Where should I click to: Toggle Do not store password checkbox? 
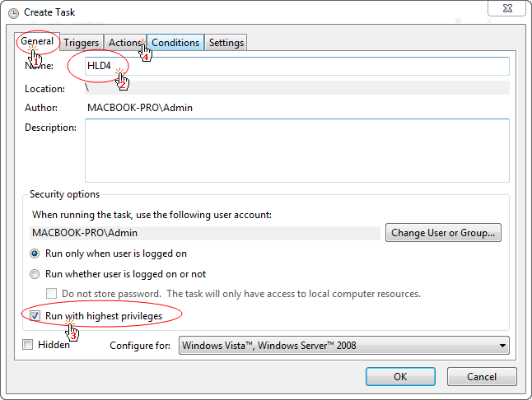[x=51, y=294]
